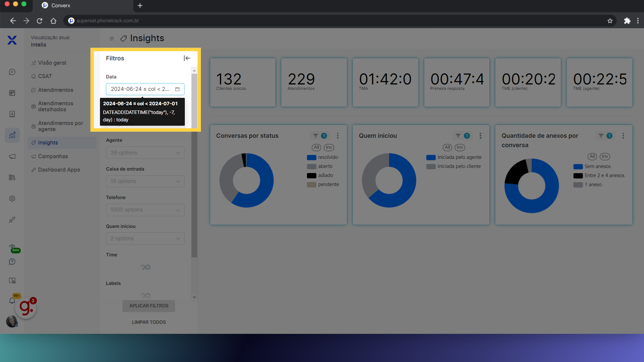Open three-dot menu on Conversas por status

tap(338, 136)
